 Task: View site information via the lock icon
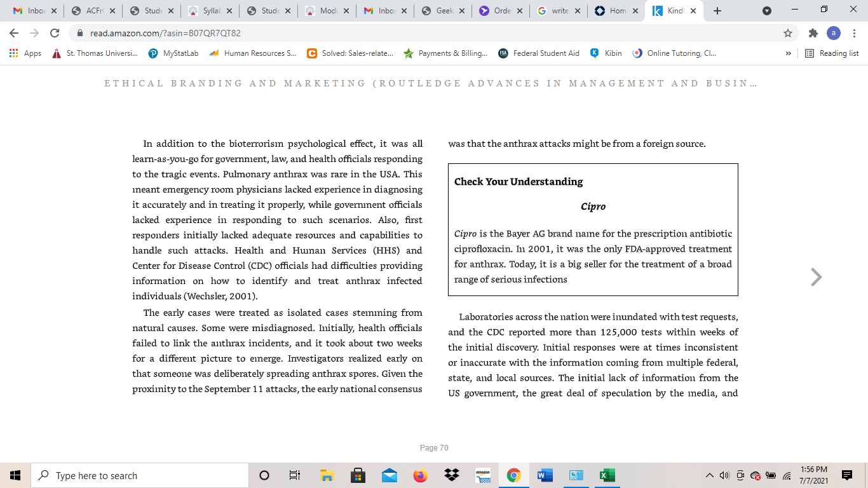(80, 33)
